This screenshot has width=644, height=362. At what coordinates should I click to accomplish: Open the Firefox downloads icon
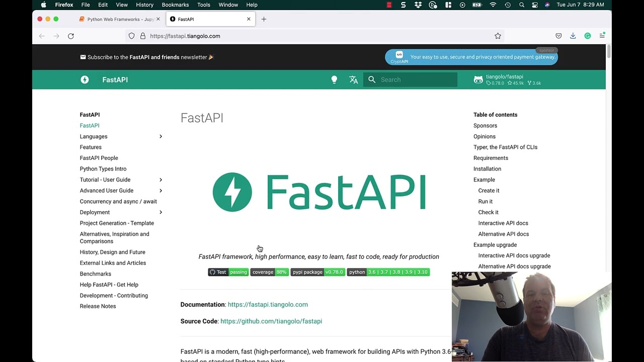coord(573,36)
